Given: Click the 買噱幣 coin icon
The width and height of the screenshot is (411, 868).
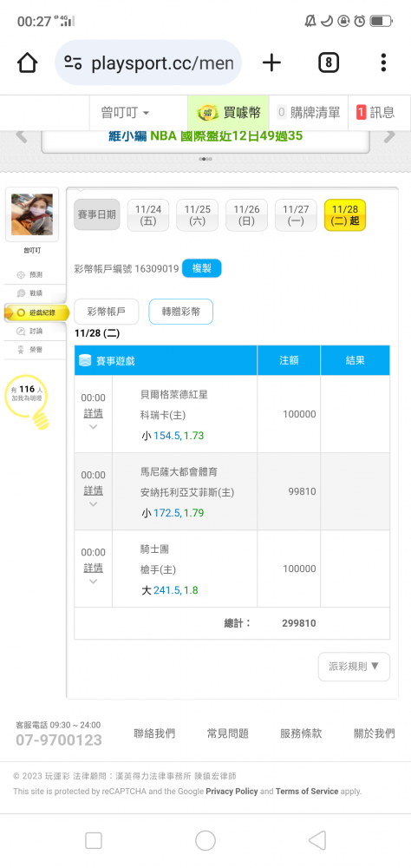Looking at the screenshot, I should 209,113.
